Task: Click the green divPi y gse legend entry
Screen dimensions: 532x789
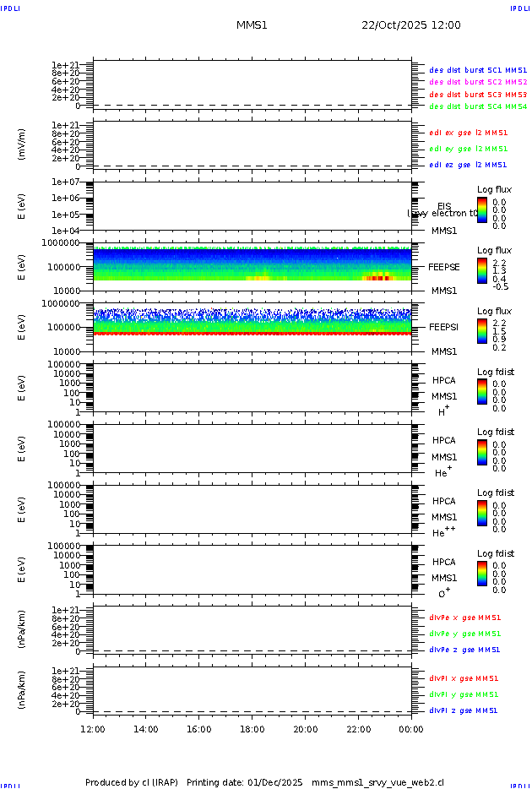Action: tap(464, 694)
